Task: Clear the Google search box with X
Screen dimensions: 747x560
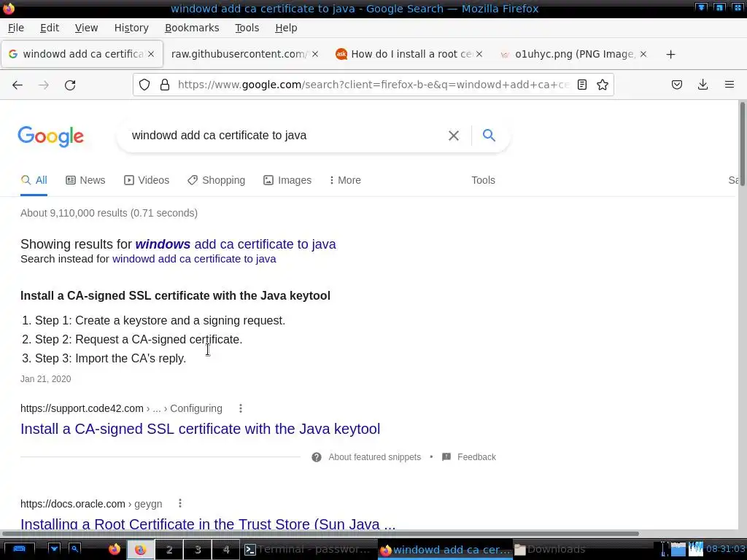Action: 454,136
